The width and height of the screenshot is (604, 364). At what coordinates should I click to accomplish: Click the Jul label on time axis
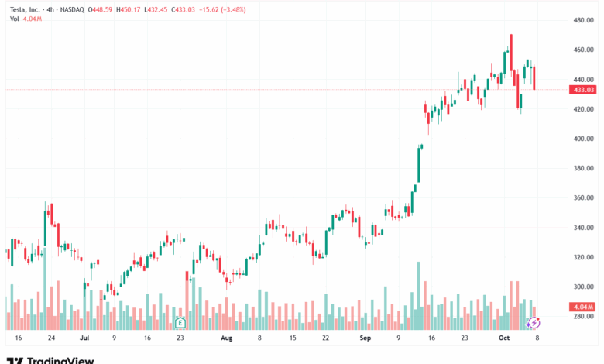pyautogui.click(x=84, y=338)
